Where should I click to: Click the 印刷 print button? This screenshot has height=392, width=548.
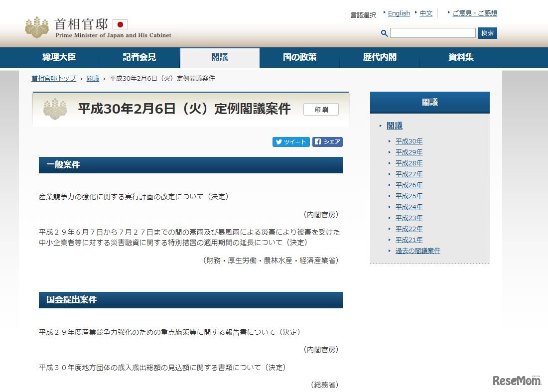click(321, 109)
